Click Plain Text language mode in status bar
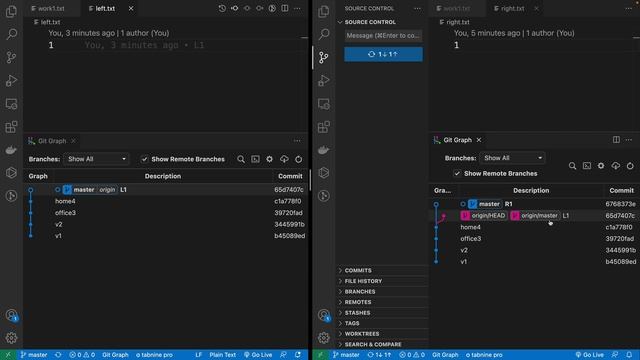This screenshot has width=640, height=360. click(x=222, y=355)
